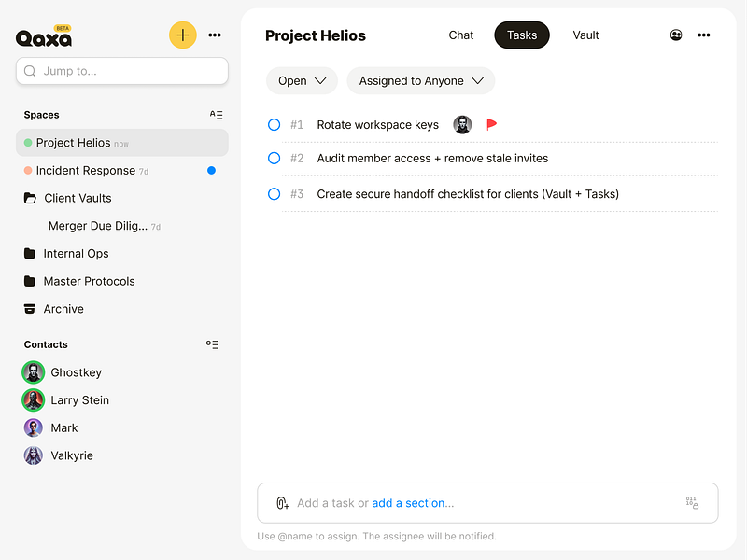Open the Incident Response space
This screenshot has width=747, height=560.
click(x=86, y=171)
